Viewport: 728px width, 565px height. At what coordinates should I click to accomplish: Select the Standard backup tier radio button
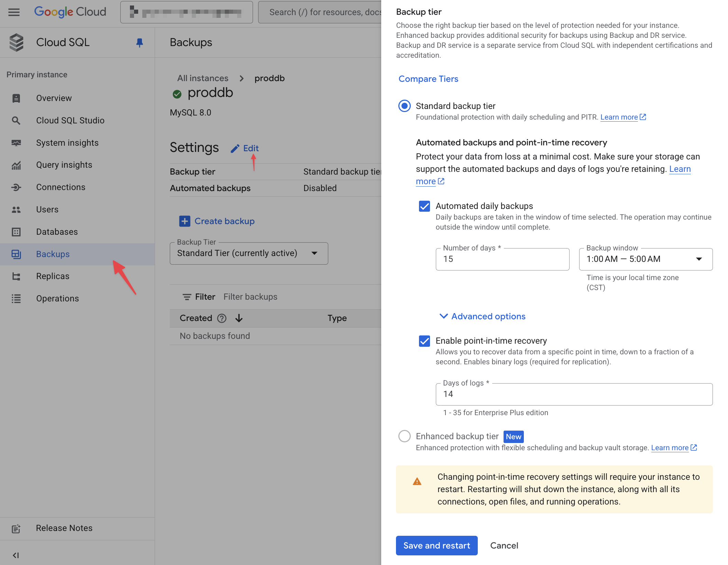pyautogui.click(x=404, y=106)
